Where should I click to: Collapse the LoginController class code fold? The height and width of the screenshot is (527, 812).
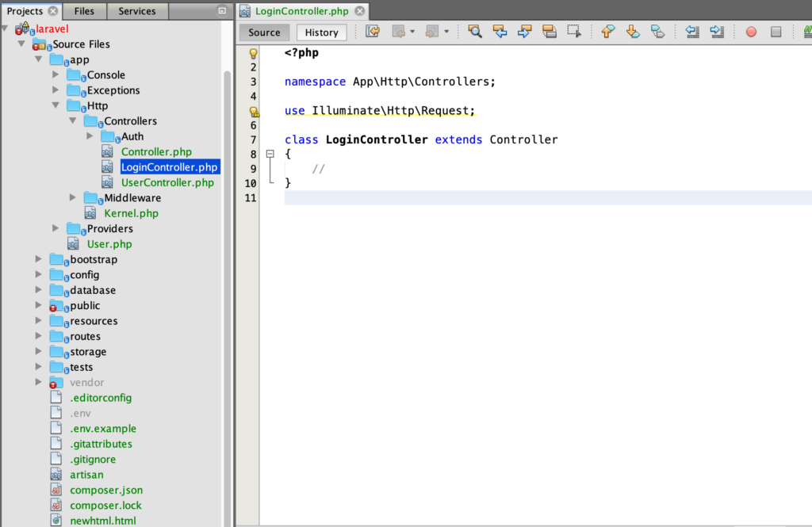[x=270, y=154]
